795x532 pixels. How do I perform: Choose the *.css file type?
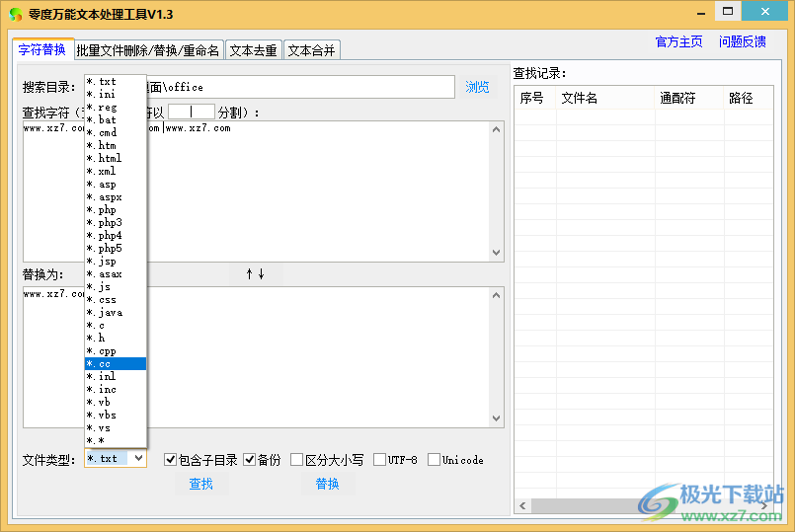point(116,299)
